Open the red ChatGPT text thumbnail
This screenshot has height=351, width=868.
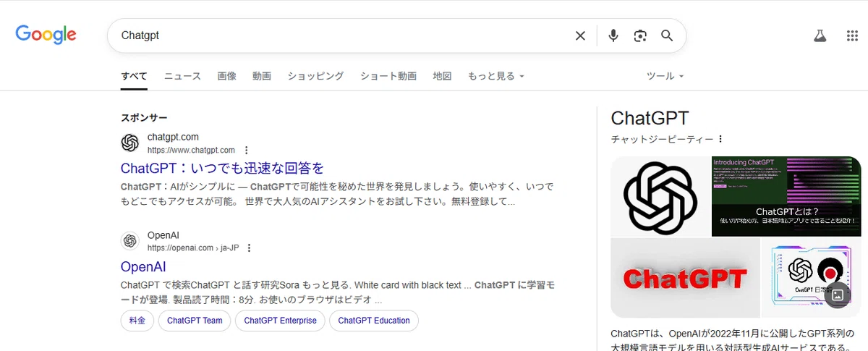[x=685, y=278]
